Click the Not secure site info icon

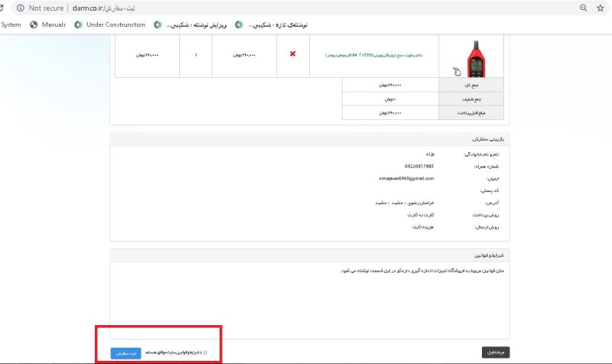click(x=19, y=8)
